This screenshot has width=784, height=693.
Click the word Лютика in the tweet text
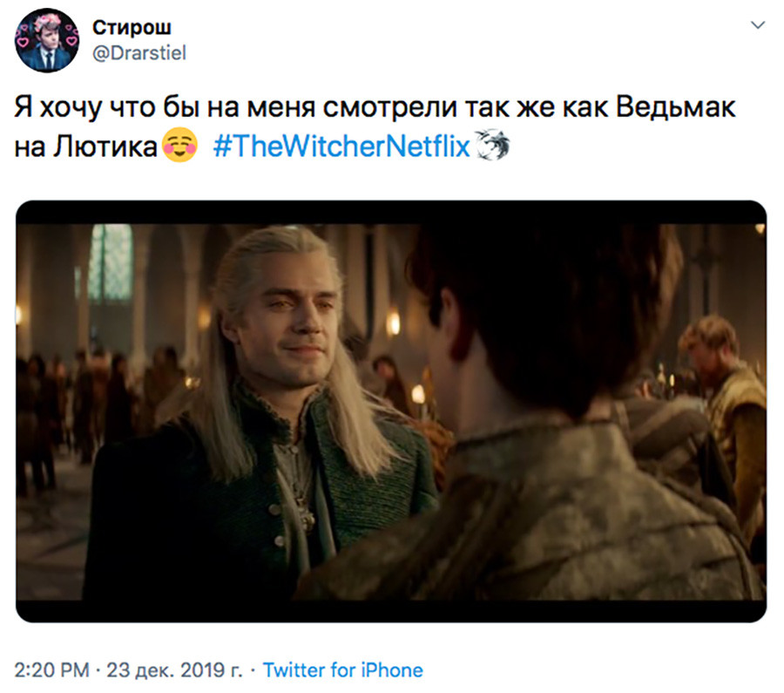click(x=105, y=146)
